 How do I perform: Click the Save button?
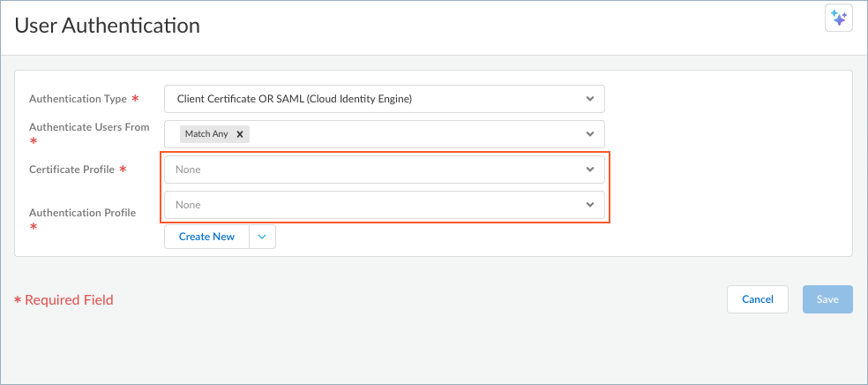coord(827,299)
